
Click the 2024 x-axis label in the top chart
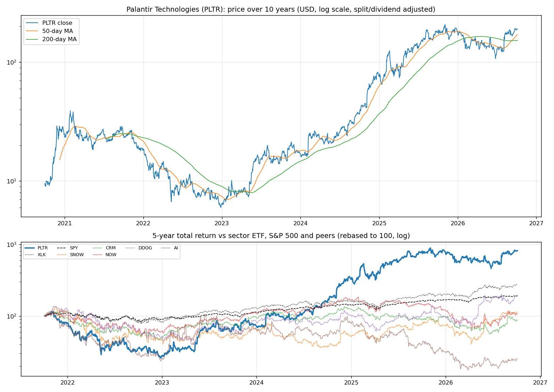click(x=300, y=223)
